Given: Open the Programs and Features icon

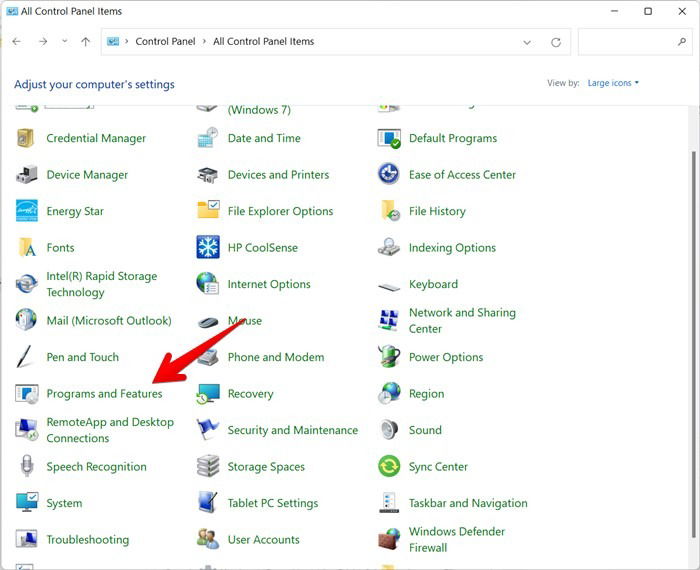Looking at the screenshot, I should tap(27, 394).
